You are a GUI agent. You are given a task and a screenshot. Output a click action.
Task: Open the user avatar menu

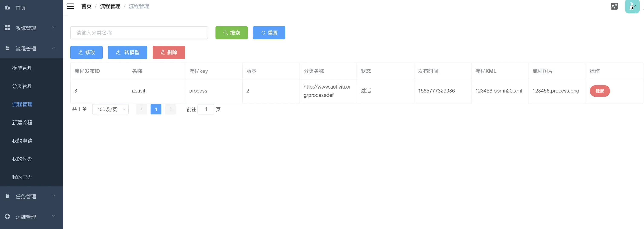coord(632,7)
